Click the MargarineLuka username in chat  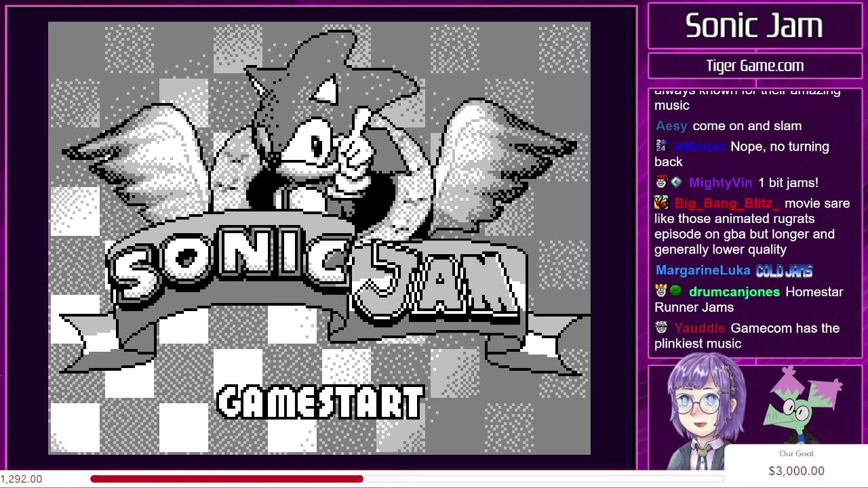pyautogui.click(x=703, y=270)
